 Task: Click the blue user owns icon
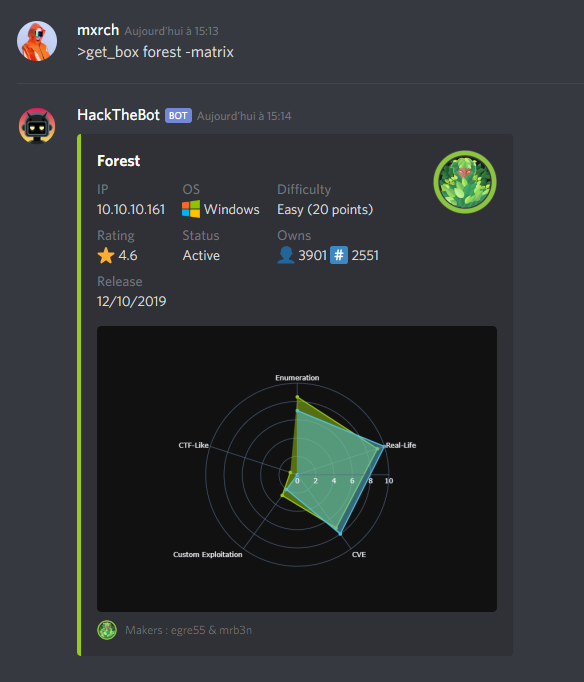point(286,255)
